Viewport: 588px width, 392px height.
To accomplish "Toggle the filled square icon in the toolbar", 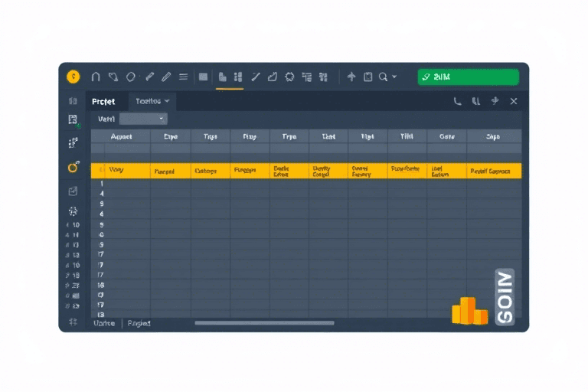I will (x=203, y=77).
